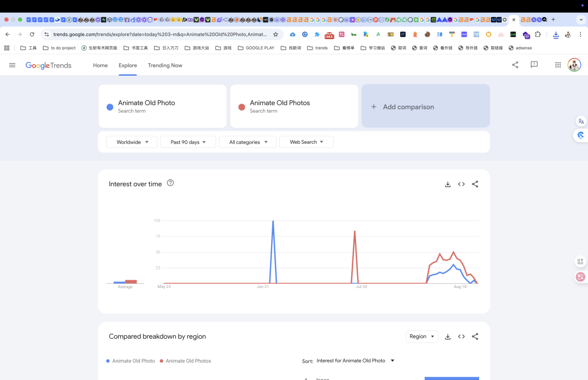Image resolution: width=588 pixels, height=380 pixels.
Task: Click Animate Old Photos legend in breakdown
Action: [185, 361]
